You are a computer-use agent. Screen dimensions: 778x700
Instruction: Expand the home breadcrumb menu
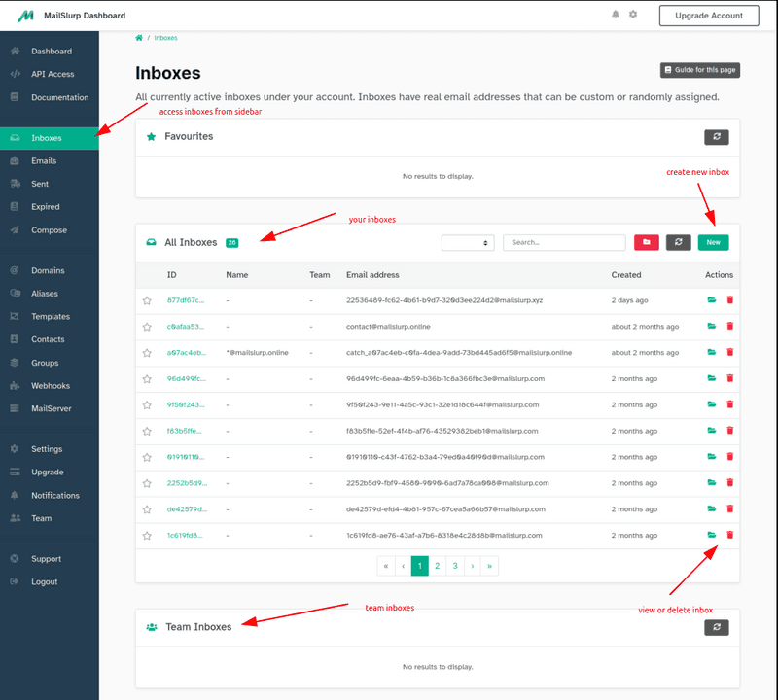tap(137, 37)
